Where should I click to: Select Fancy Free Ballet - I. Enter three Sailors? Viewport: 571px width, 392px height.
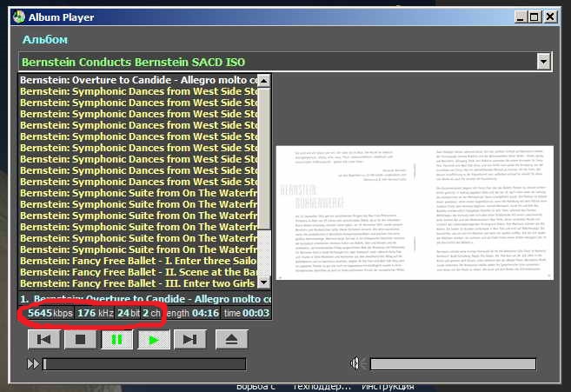pos(138,261)
